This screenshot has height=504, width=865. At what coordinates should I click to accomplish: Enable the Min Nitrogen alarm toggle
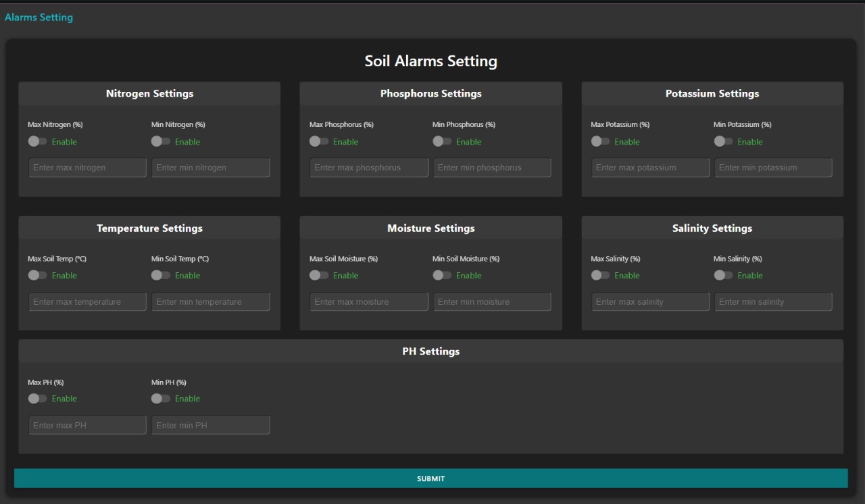[x=161, y=141]
